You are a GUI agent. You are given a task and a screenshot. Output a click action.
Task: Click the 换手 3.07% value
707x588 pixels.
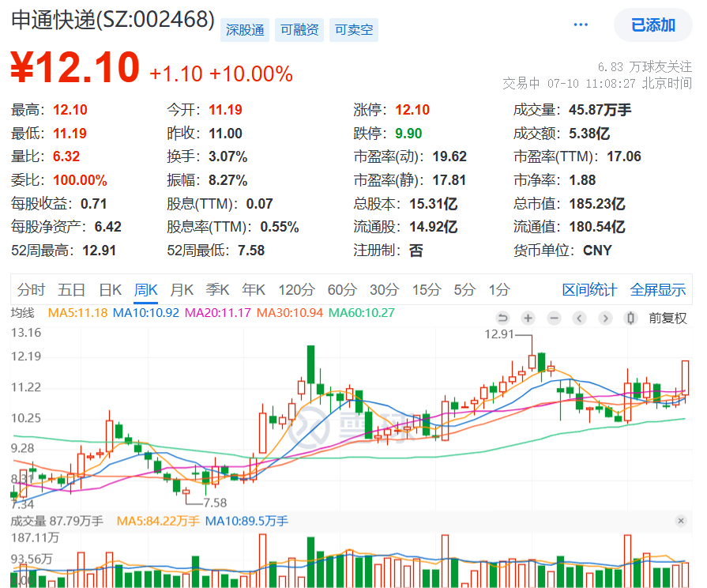(x=228, y=156)
